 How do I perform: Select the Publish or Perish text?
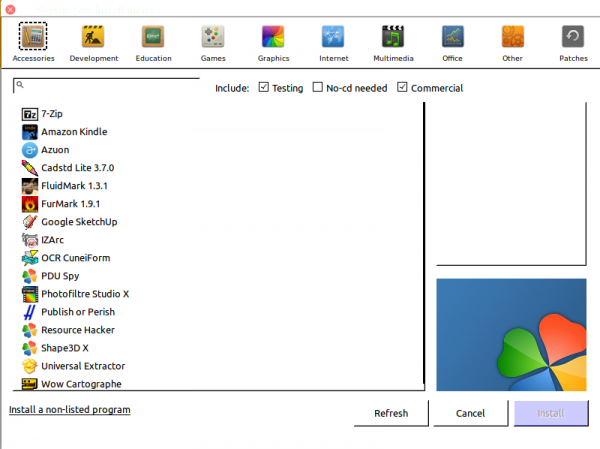[78, 312]
